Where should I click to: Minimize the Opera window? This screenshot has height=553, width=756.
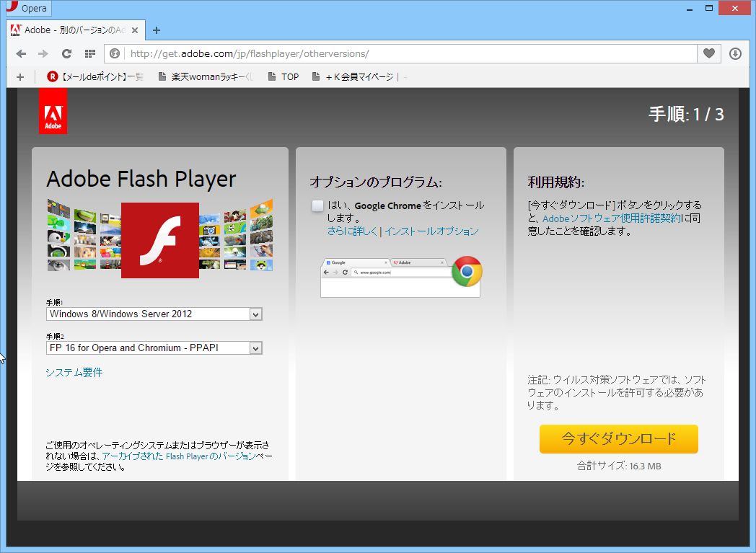pyautogui.click(x=690, y=8)
